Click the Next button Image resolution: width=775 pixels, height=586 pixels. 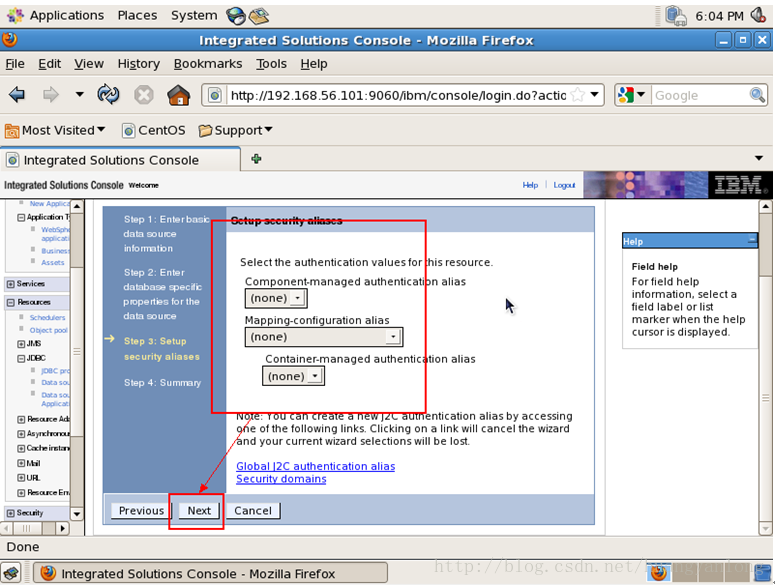pyautogui.click(x=199, y=510)
